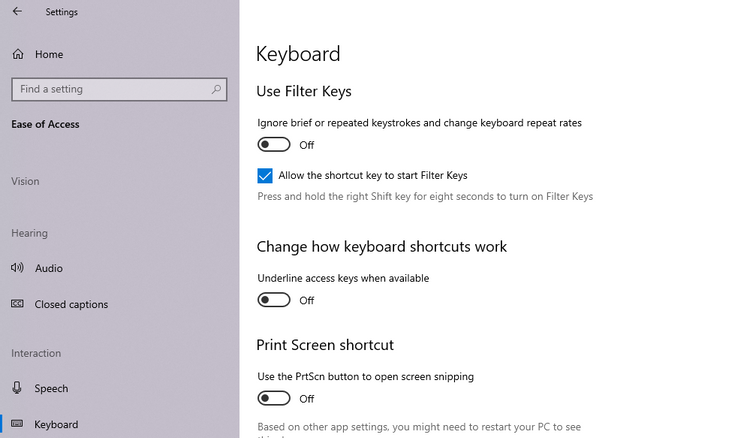The height and width of the screenshot is (438, 750).
Task: Go to the Speech settings page
Action: point(52,388)
